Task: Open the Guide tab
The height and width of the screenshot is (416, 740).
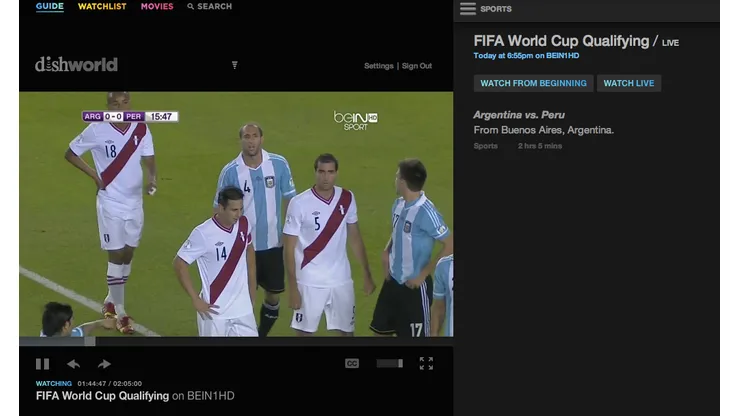Action: [x=49, y=7]
